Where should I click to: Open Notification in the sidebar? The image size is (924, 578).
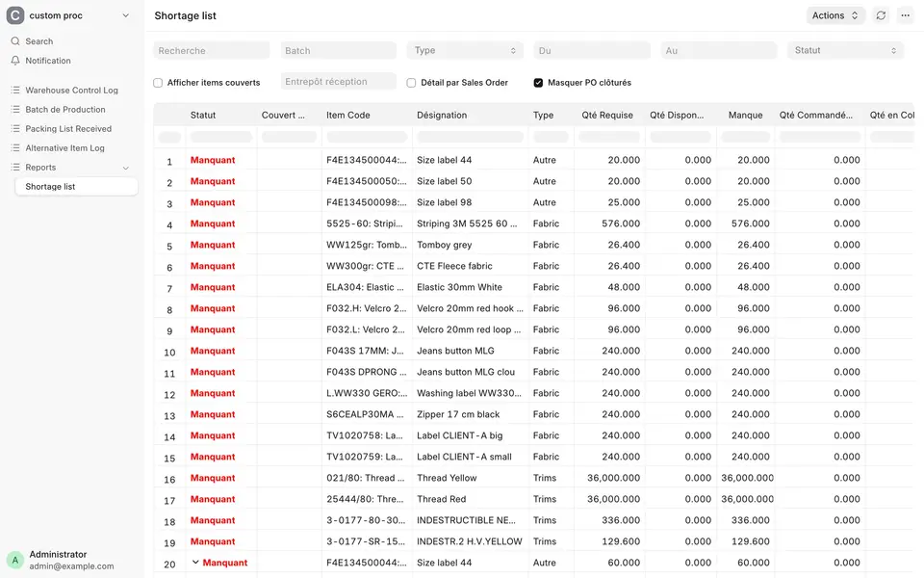click(x=48, y=61)
